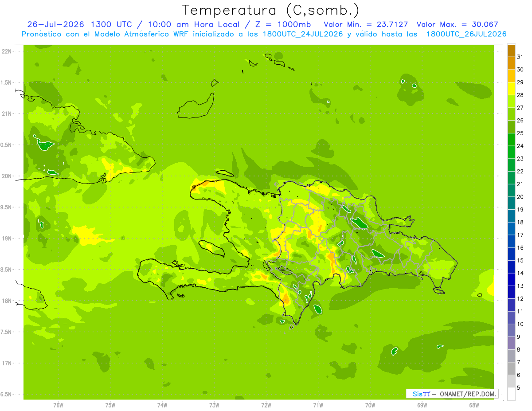Click the '17N' latitude label

click(x=7, y=363)
